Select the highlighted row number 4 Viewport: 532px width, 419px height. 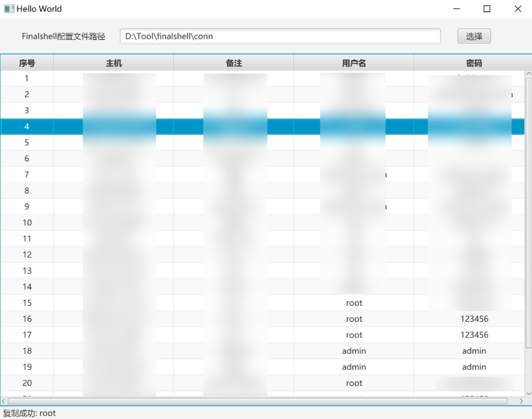point(27,127)
